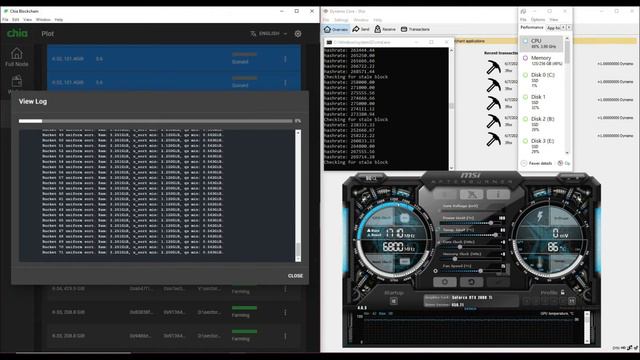Open the File menu in Chia Blockchain

coord(5,20)
